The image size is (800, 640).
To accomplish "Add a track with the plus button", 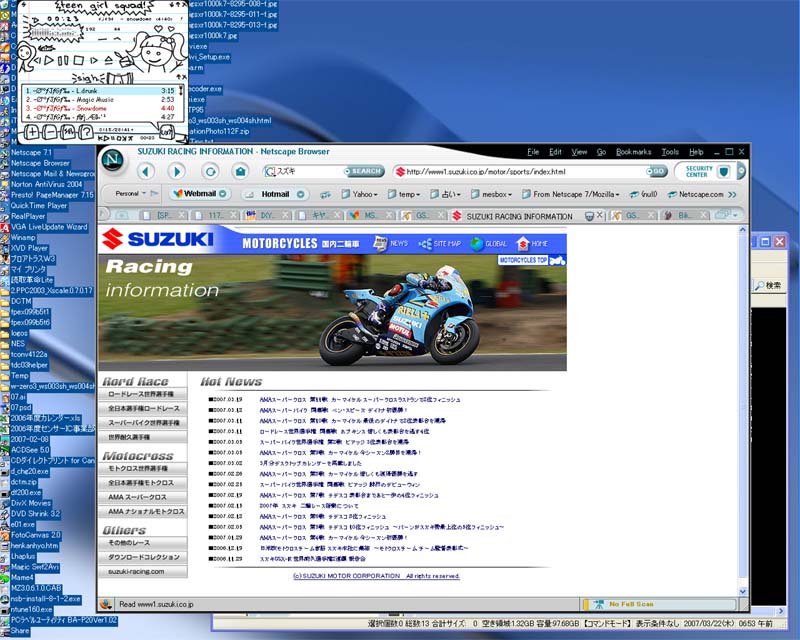I will tap(32, 132).
